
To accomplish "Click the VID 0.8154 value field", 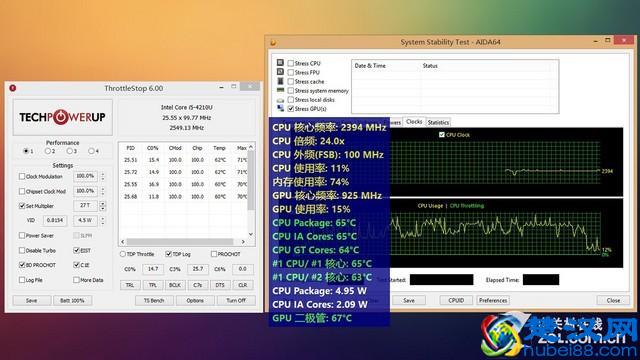I will pyautogui.click(x=55, y=220).
